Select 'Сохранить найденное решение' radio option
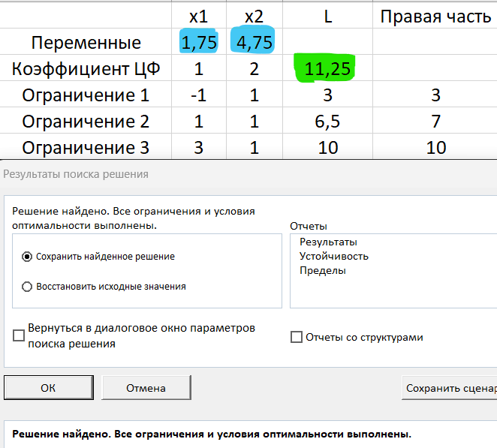This screenshot has width=497, height=448. [27, 257]
